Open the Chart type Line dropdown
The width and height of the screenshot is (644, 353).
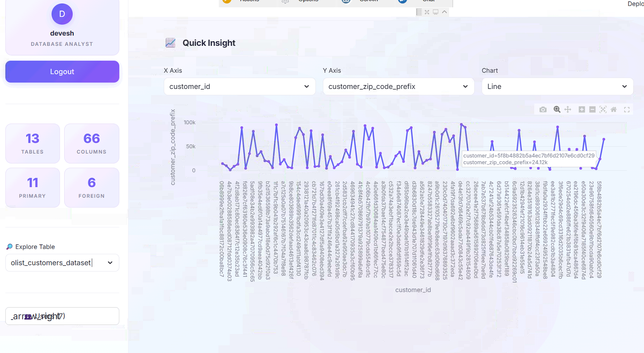[x=557, y=87]
